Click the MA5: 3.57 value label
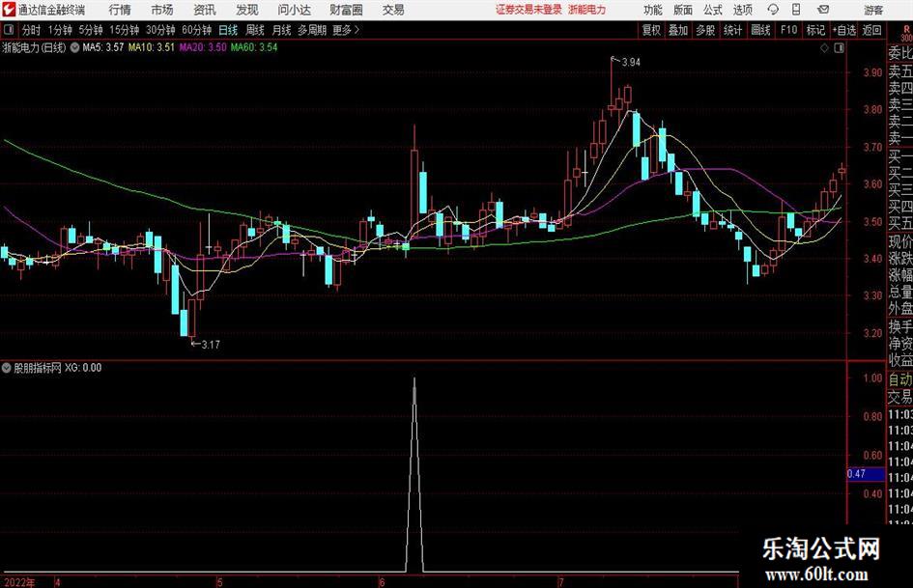This screenshot has width=913, height=588. (103, 47)
